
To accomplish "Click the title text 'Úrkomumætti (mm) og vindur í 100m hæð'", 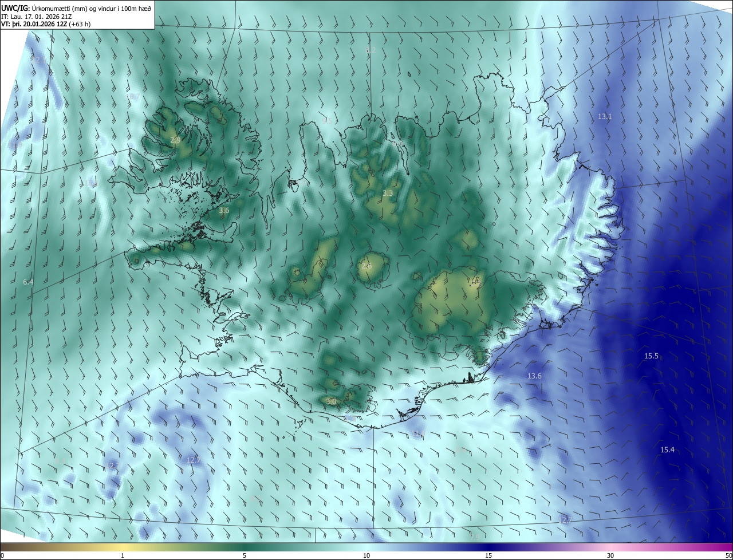I will 91,8.
